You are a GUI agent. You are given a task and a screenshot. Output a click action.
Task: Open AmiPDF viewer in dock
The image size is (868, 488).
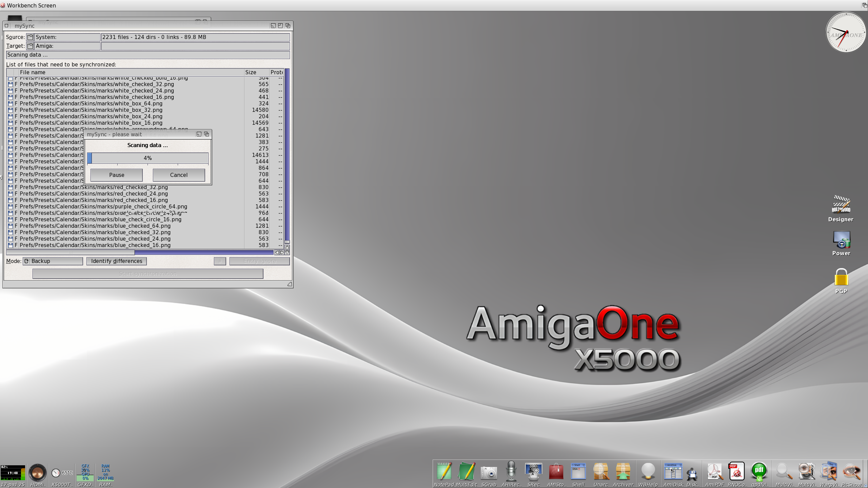click(714, 472)
